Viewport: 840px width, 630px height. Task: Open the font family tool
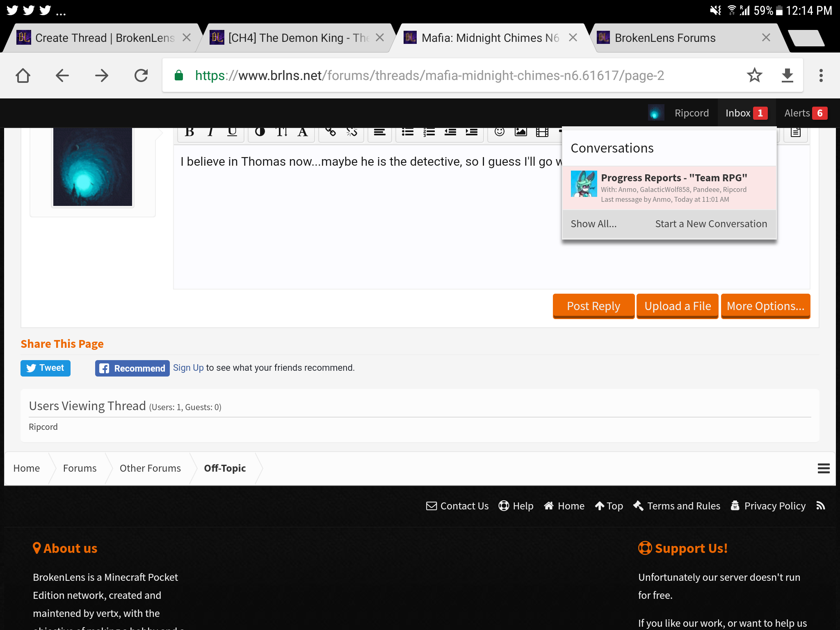(303, 132)
